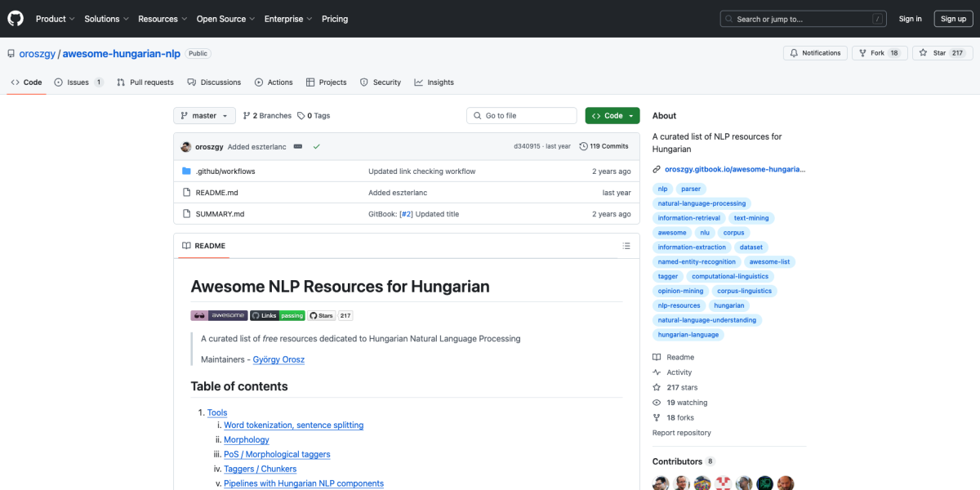Expand the green Code dropdown

612,115
